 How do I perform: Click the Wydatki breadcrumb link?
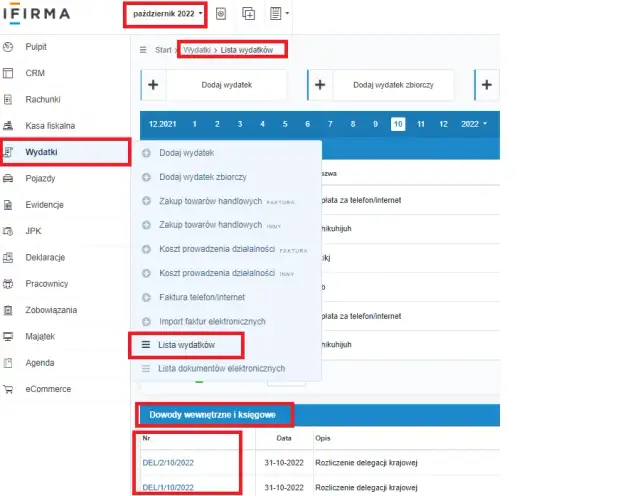(197, 50)
